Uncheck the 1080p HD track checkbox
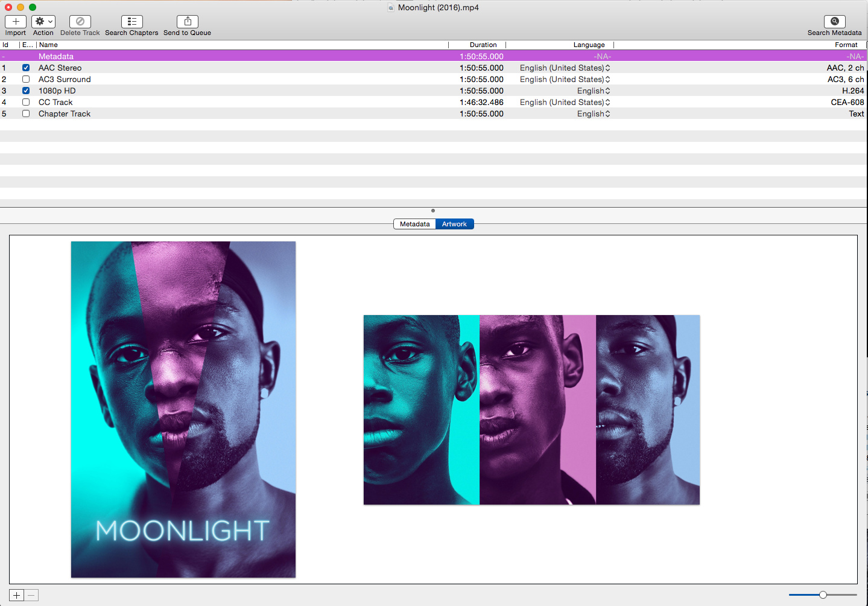This screenshot has width=868, height=606. (26, 91)
